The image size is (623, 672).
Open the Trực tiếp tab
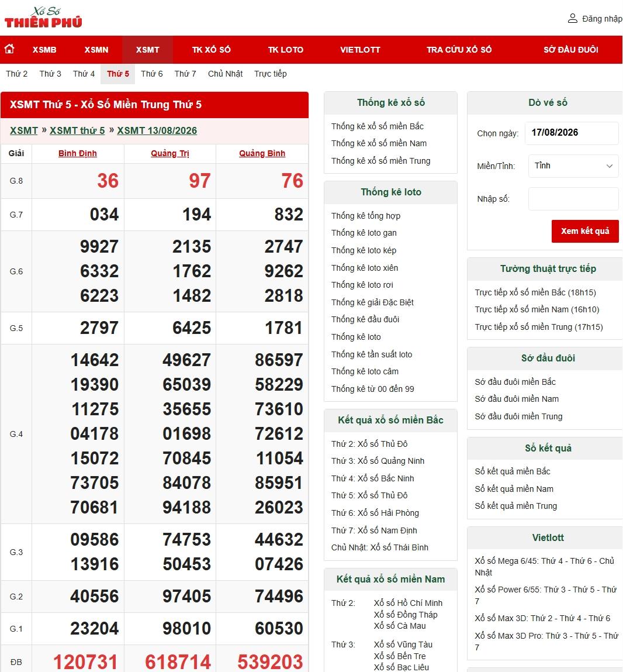click(271, 74)
